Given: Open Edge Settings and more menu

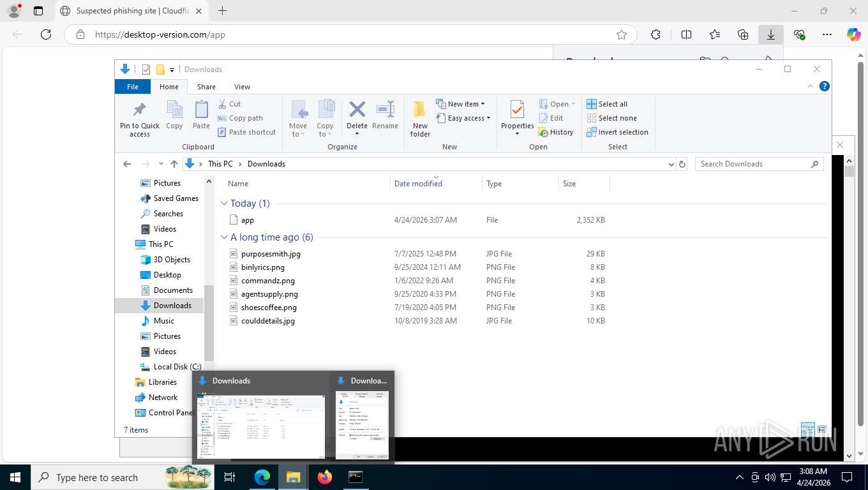Looking at the screenshot, I should [827, 34].
